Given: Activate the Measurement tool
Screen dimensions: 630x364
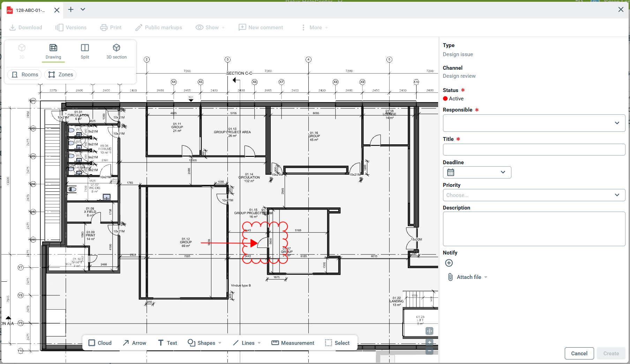Looking at the screenshot, I should pos(293,343).
